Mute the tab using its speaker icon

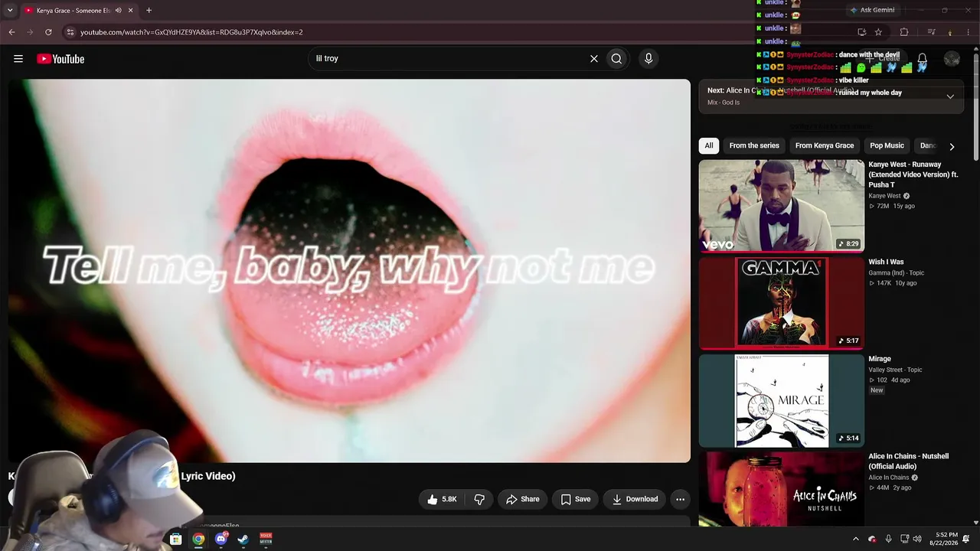pos(118,11)
